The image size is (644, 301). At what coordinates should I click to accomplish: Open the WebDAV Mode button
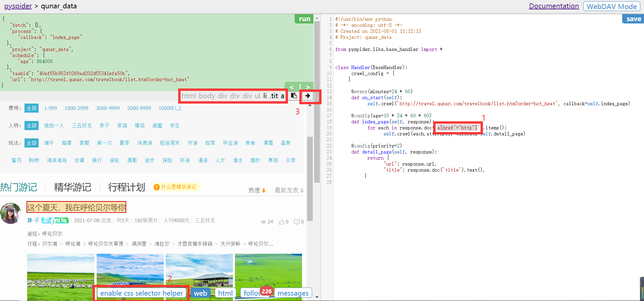coord(611,6)
